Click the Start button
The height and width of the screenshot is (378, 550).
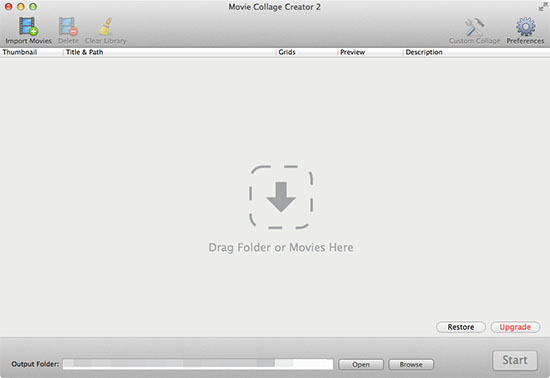coord(515,360)
